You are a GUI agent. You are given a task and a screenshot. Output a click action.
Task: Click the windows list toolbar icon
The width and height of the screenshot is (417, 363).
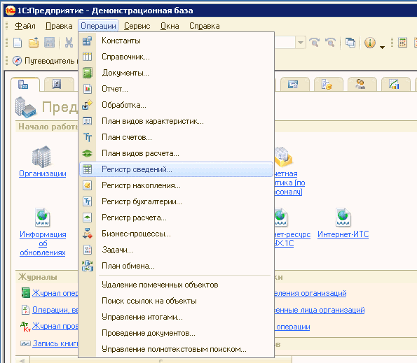[350, 43]
